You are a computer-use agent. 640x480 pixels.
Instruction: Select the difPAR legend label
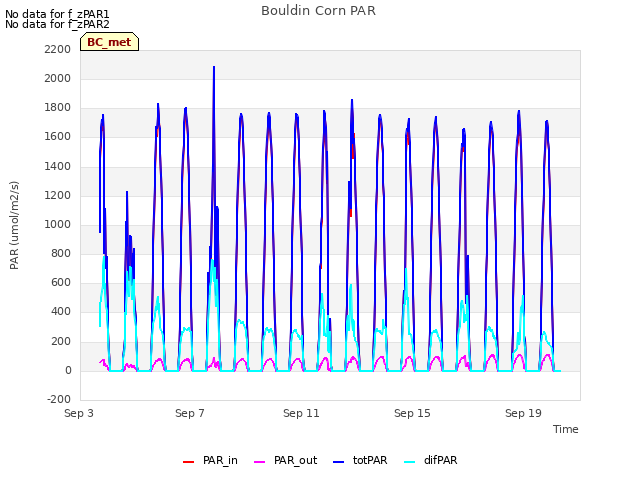440,460
